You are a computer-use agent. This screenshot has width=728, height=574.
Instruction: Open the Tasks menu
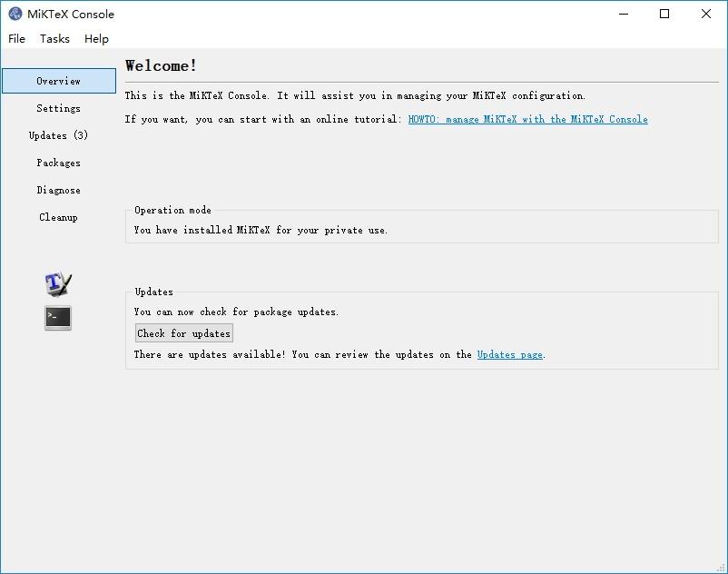pos(54,38)
